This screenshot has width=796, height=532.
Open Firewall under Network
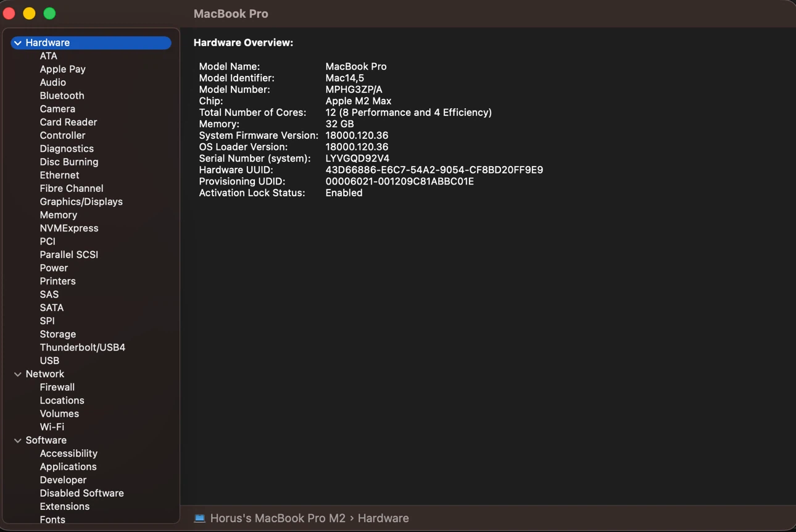(57, 388)
